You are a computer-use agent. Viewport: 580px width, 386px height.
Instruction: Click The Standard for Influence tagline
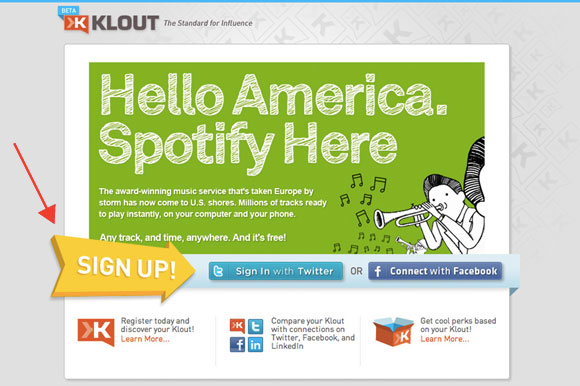208,23
